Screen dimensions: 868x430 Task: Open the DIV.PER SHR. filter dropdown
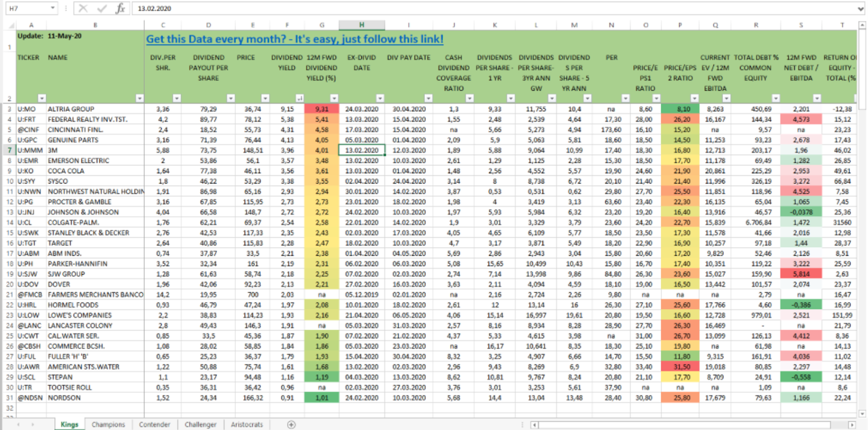click(x=176, y=98)
